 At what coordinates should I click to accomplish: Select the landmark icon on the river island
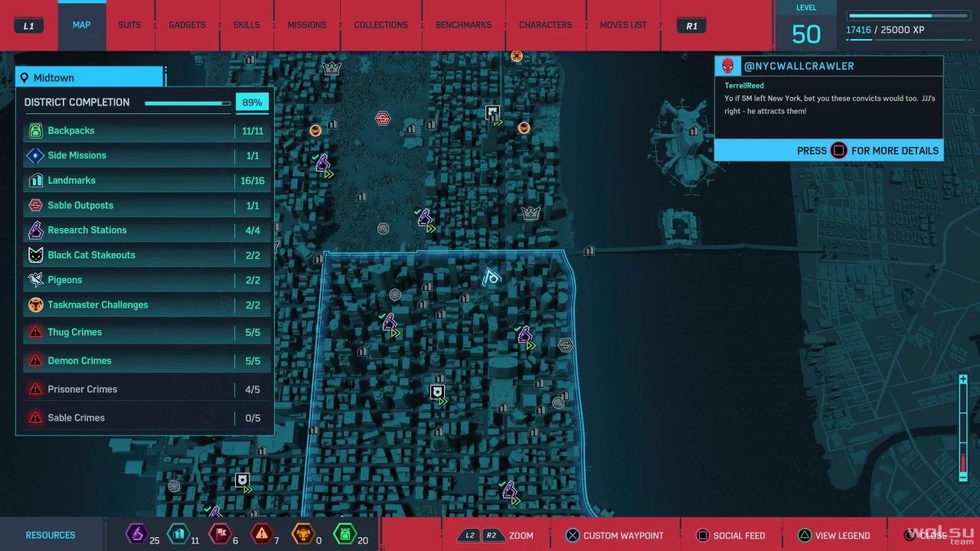coord(693,131)
